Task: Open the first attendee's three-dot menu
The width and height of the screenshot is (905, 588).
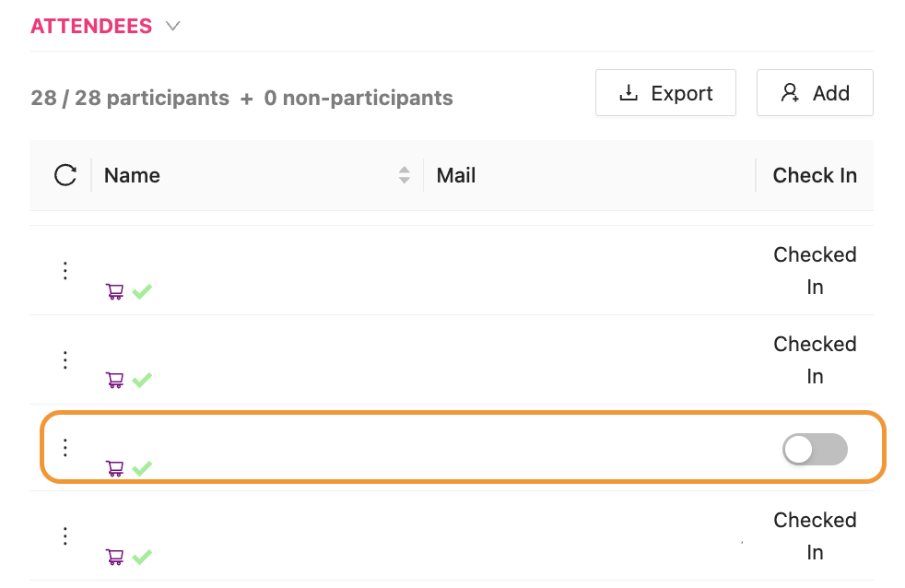Action: [x=65, y=270]
